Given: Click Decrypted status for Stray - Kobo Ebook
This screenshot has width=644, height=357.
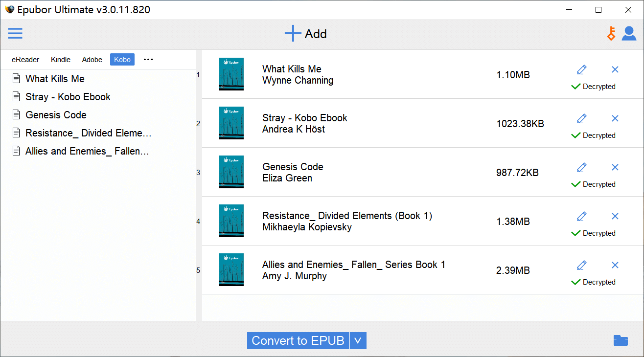Looking at the screenshot, I should pyautogui.click(x=594, y=135).
